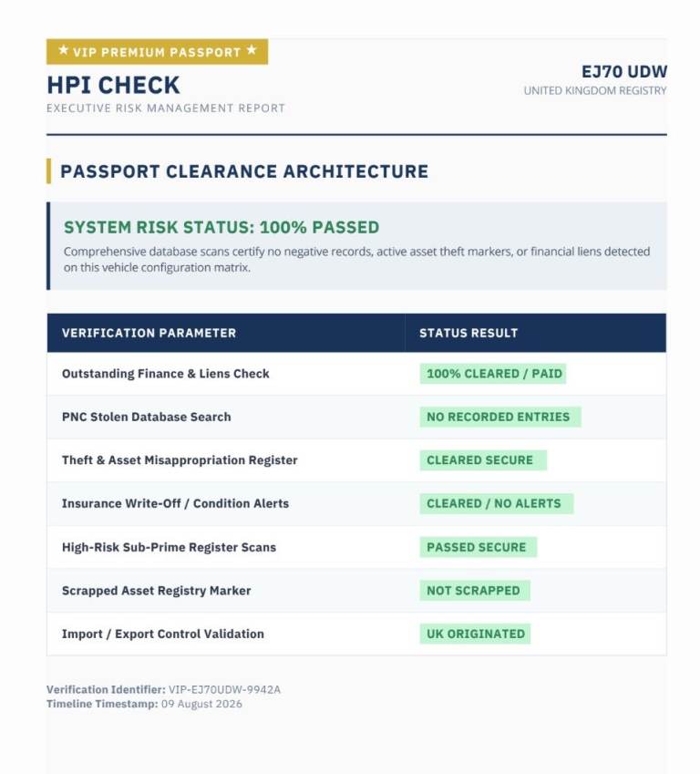Click System Risk Status 100% Passed banner
The image size is (700, 774).
pyautogui.click(x=356, y=246)
